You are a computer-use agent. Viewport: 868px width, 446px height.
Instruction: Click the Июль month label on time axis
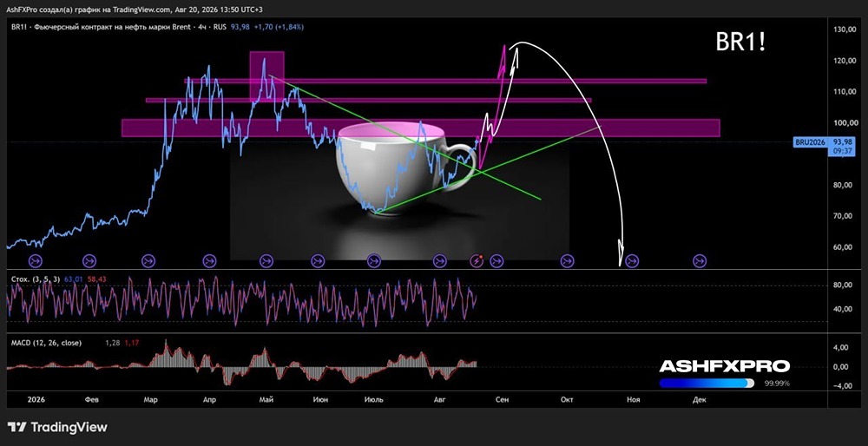375,399
